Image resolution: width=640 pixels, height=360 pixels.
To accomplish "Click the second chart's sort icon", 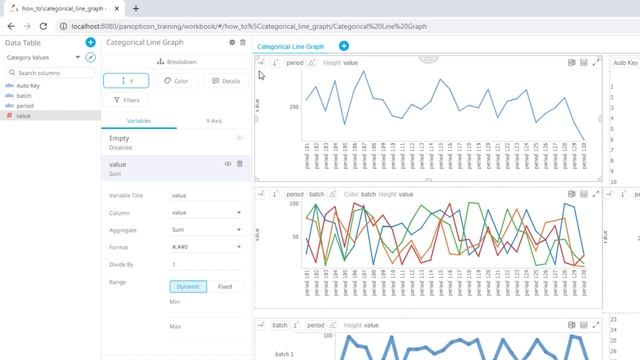I will tap(276, 194).
